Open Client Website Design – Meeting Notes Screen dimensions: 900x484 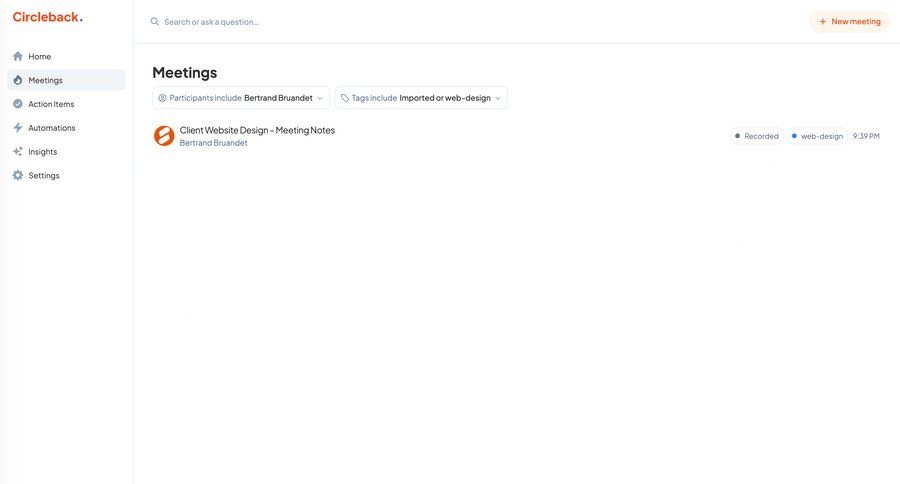(257, 130)
